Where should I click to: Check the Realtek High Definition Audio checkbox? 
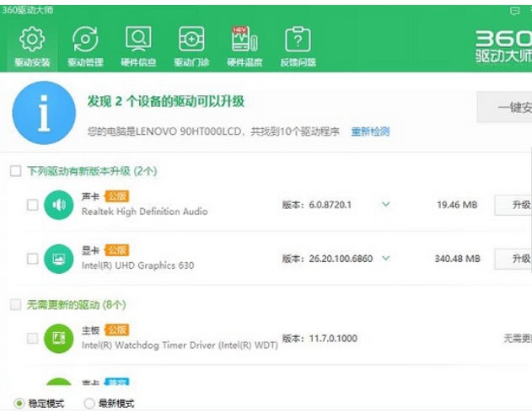point(32,205)
